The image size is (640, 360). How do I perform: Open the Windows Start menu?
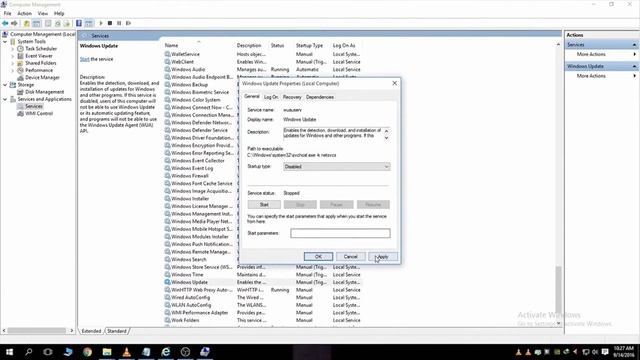pyautogui.click(x=9, y=352)
